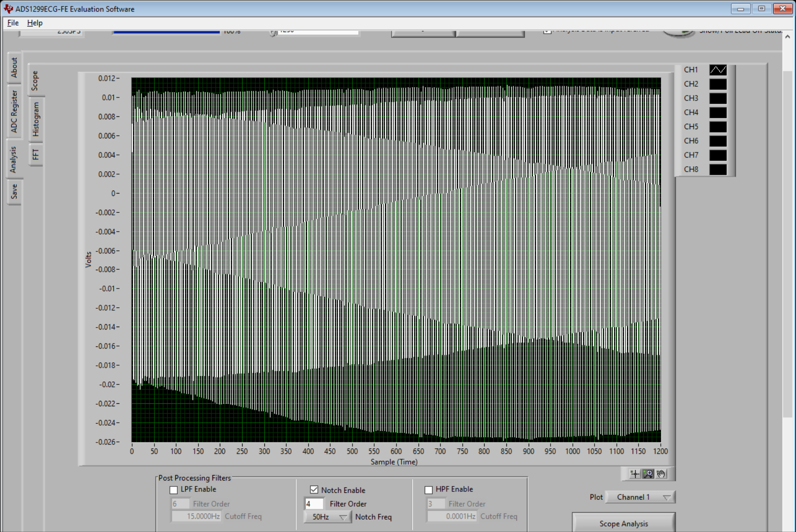The width and height of the screenshot is (796, 532).
Task: Switch to the ADC Register tab
Action: click(14, 111)
